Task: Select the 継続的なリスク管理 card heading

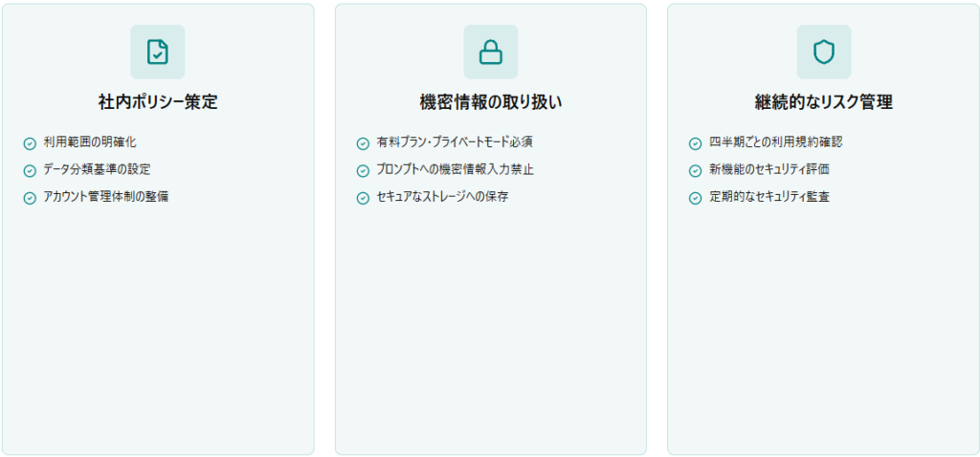Action: (823, 102)
